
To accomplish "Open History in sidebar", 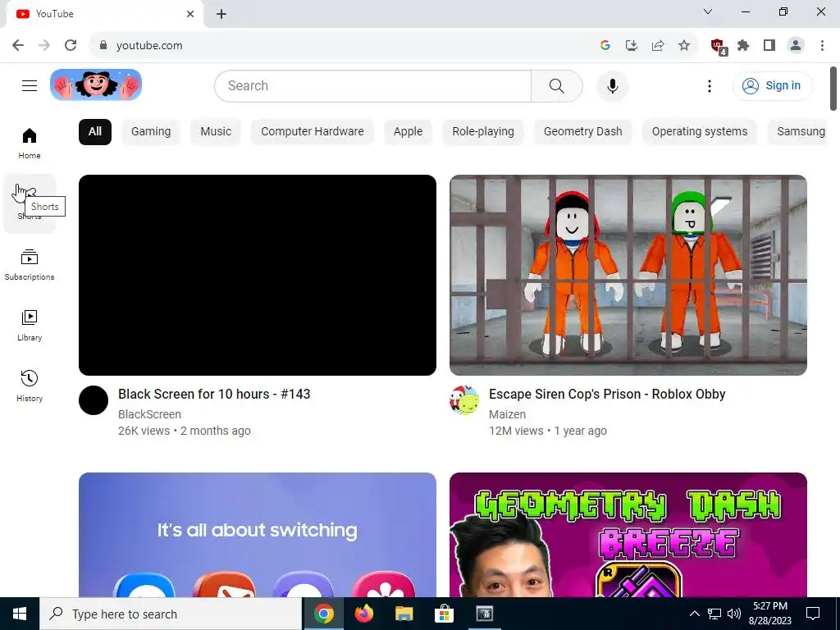I will click(x=30, y=386).
